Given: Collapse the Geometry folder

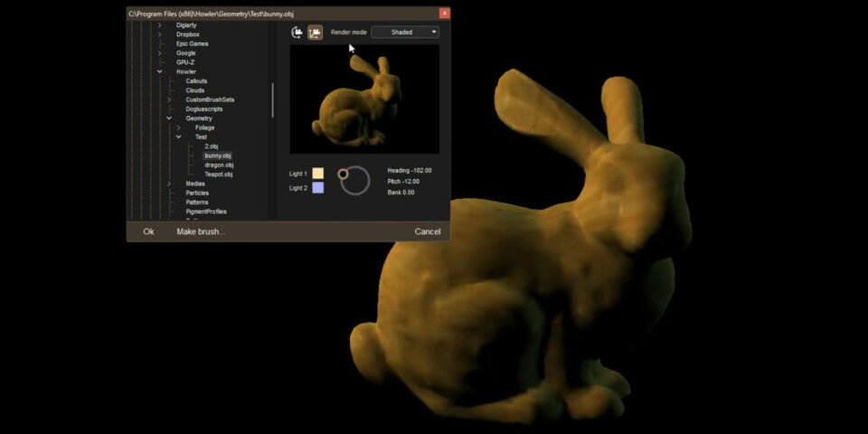Looking at the screenshot, I should [x=169, y=118].
